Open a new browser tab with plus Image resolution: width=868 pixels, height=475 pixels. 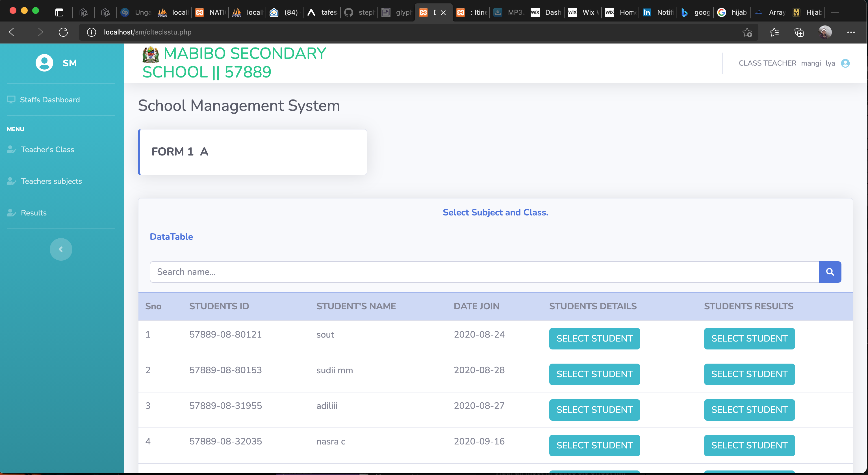[835, 12]
